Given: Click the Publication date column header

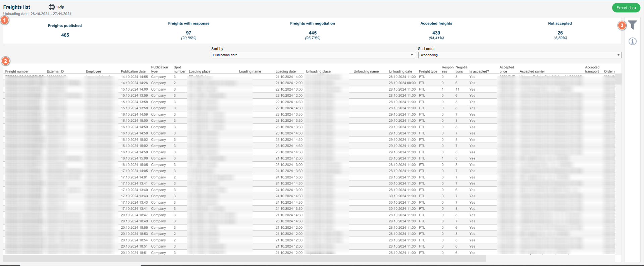Looking at the screenshot, I should pyautogui.click(x=133, y=71).
